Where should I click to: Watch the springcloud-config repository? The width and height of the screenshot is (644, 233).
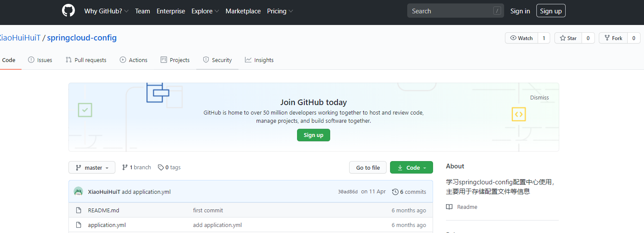[521, 38]
